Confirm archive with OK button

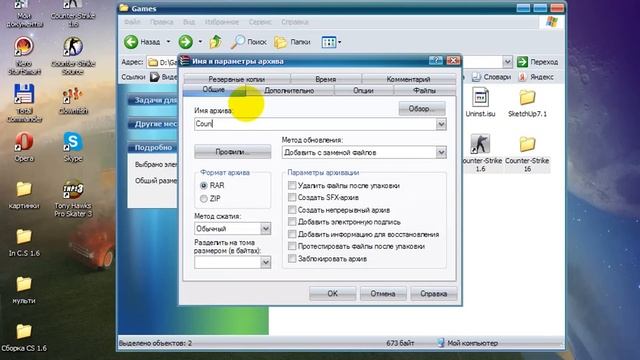coord(332,293)
